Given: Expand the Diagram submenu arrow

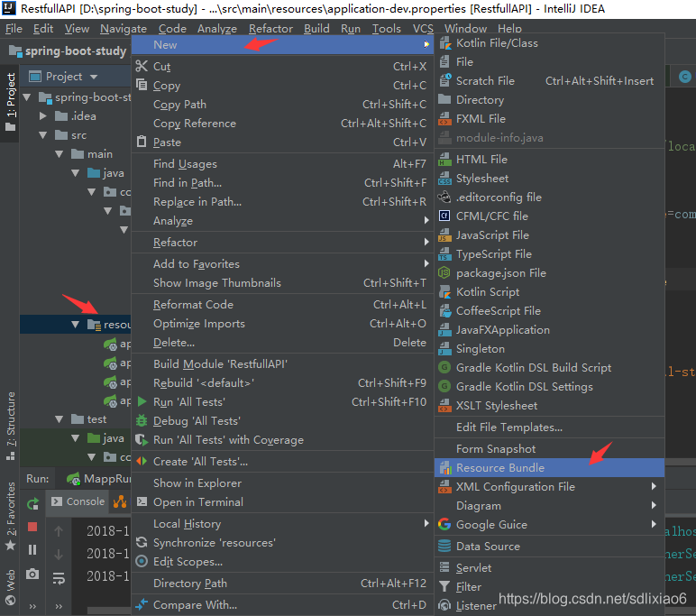Looking at the screenshot, I should click(x=654, y=505).
